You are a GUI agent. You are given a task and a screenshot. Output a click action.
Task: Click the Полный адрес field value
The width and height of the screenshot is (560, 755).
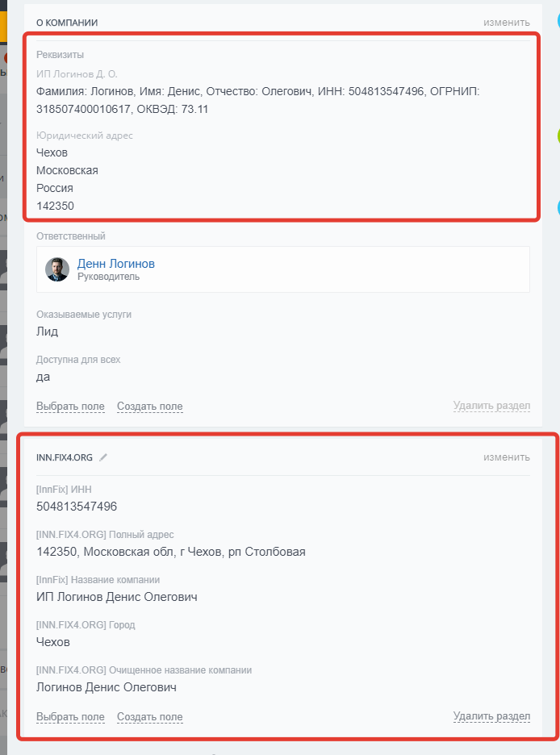[x=171, y=552]
